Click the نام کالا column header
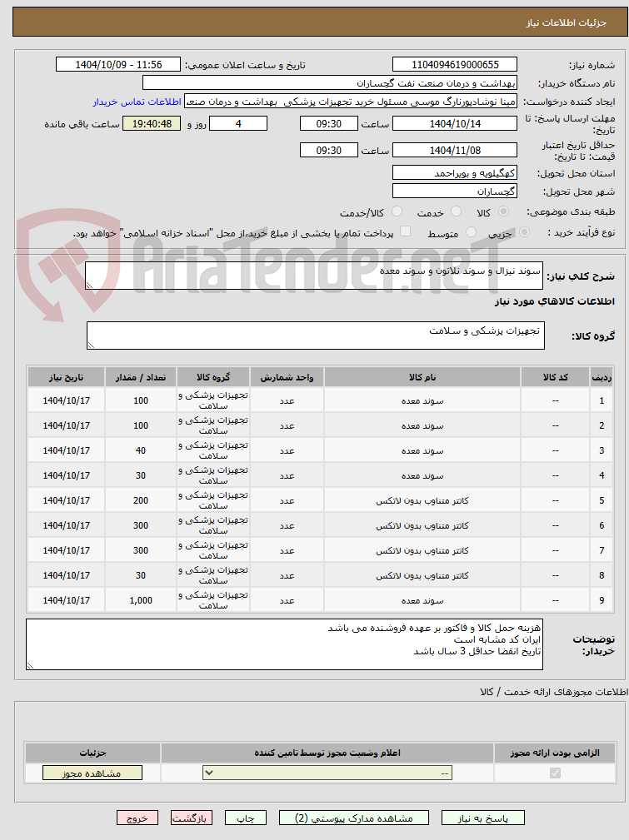The image size is (629, 840). (x=422, y=377)
